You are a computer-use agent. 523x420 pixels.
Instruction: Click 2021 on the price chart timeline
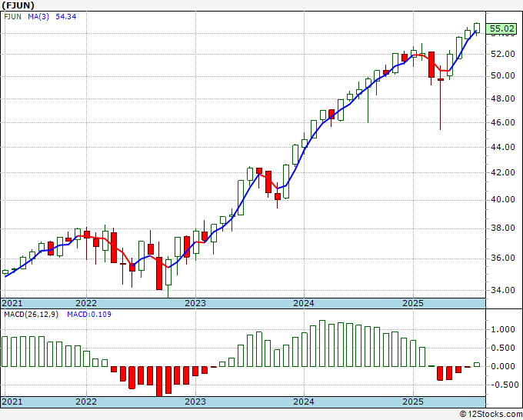(12, 303)
